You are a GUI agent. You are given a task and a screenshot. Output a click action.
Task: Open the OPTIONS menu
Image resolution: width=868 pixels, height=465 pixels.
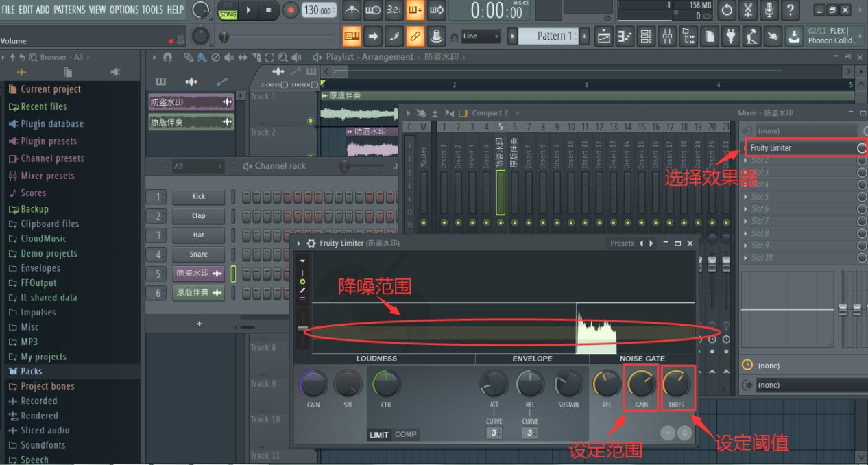pyautogui.click(x=124, y=10)
